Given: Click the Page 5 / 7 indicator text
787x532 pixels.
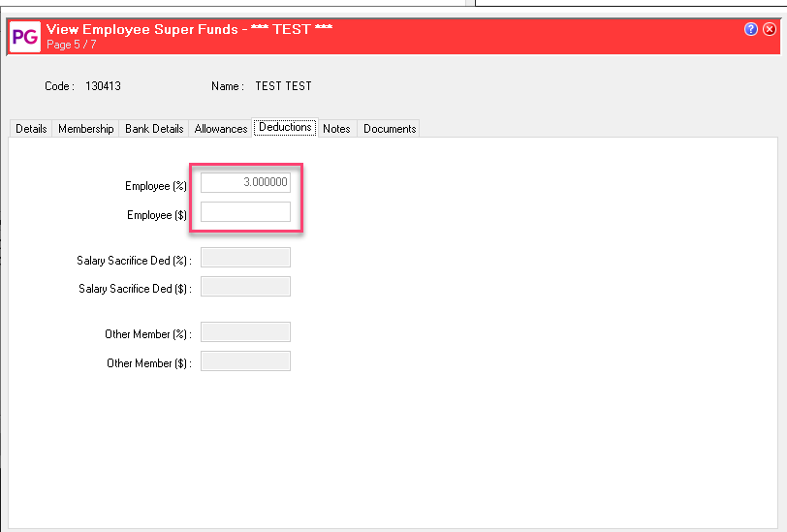Looking at the screenshot, I should (72, 45).
